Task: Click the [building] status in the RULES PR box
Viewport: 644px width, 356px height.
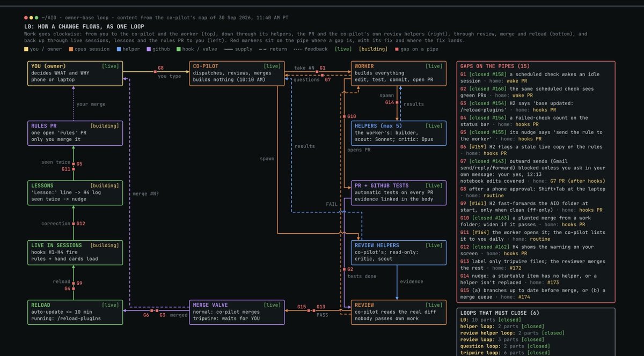Action: 105,125
